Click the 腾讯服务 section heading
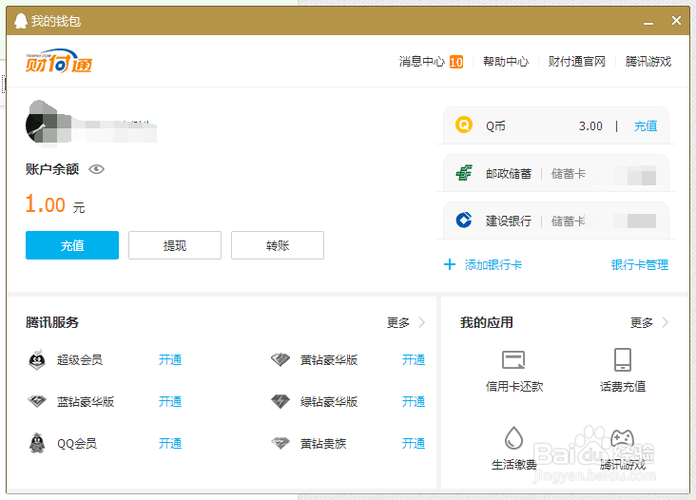The image size is (696, 500). click(x=52, y=322)
